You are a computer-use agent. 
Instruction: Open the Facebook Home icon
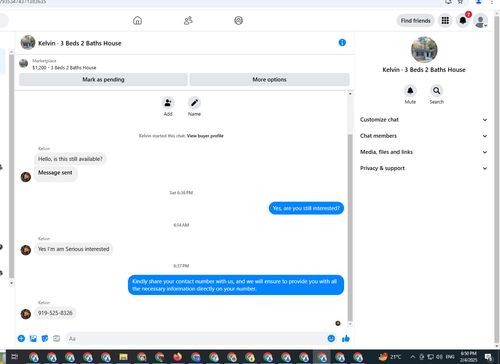(137, 21)
